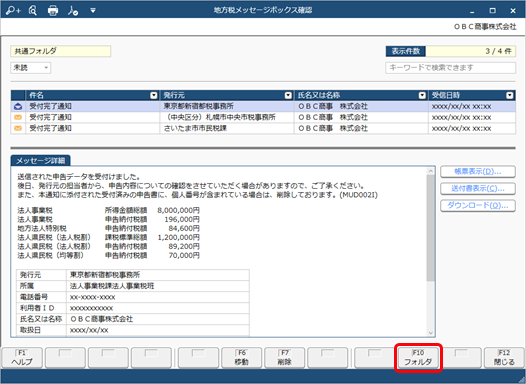This screenshot has width=526, height=384.
Task: Click the ダウンロード(O)... button
Action: click(478, 205)
